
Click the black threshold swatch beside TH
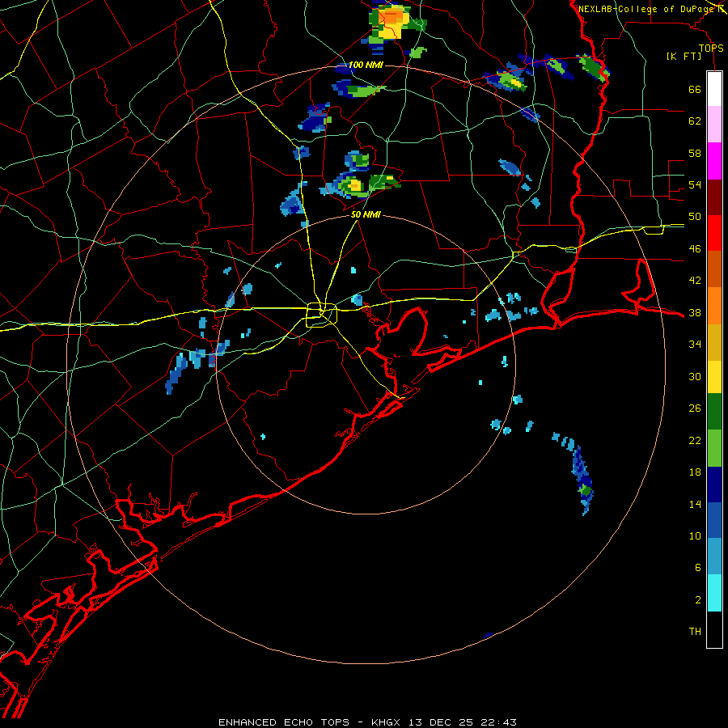[714, 629]
